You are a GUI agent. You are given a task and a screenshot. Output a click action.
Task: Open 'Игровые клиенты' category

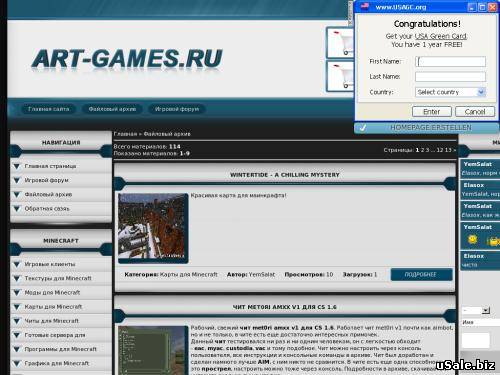point(50,264)
